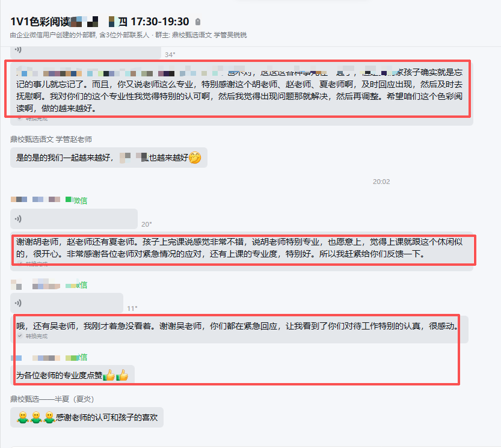This screenshot has height=448, width=501.
Task: Click transcribed text starting 哦，还有吴老师
Action: pyautogui.click(x=238, y=326)
